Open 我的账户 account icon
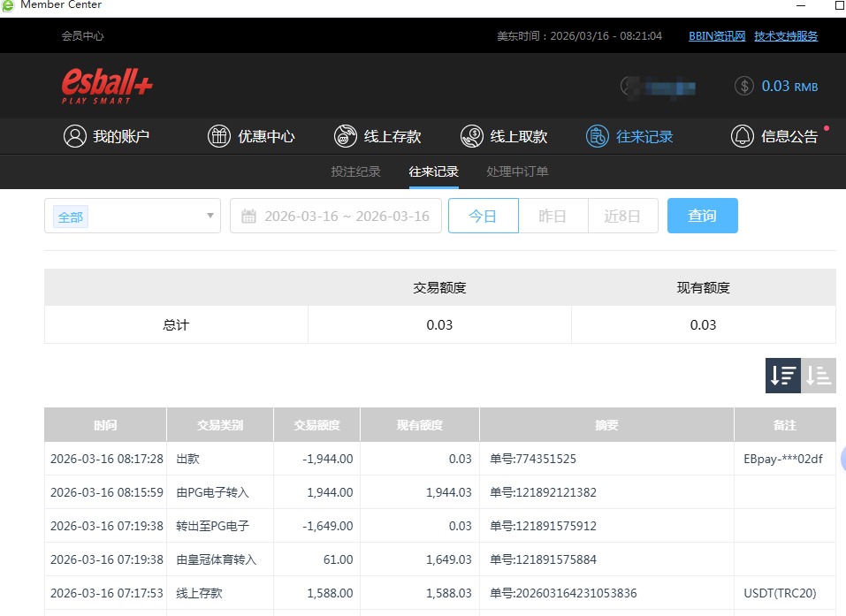Image resolution: width=846 pixels, height=616 pixels. click(x=74, y=136)
